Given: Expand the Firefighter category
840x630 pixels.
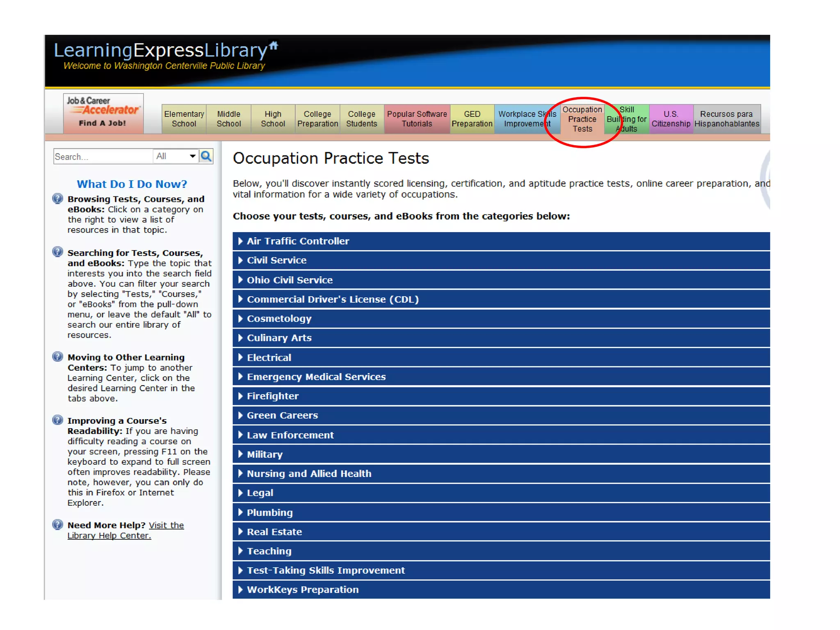Looking at the screenshot, I should 272,396.
